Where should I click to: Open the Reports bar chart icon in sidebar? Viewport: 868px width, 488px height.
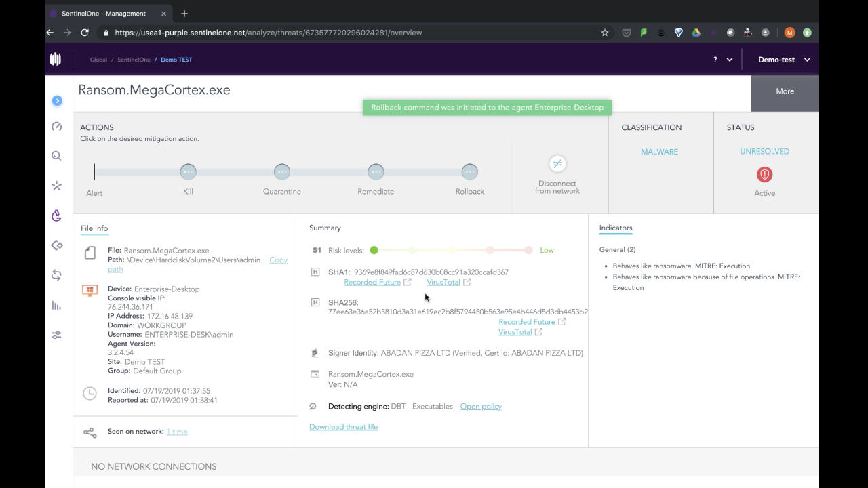[57, 306]
